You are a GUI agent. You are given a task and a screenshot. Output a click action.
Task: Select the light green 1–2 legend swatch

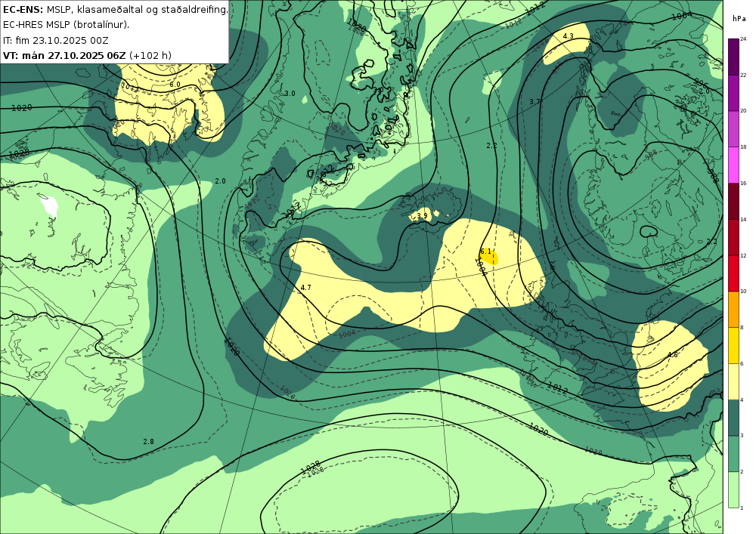pos(733,490)
